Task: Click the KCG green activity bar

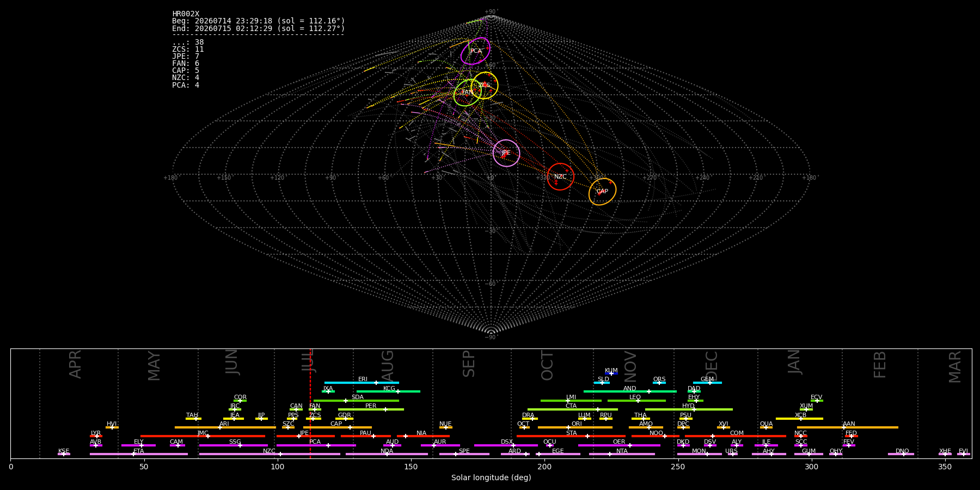Action: click(x=388, y=391)
